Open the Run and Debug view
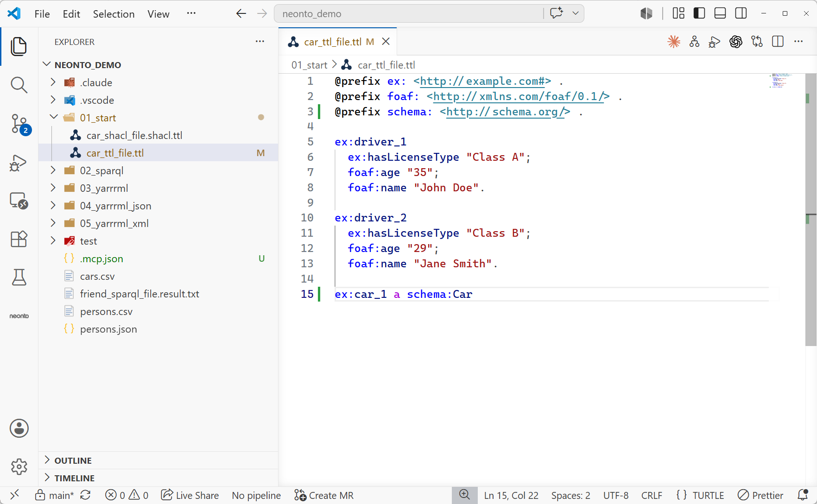Image resolution: width=817 pixels, height=504 pixels. [19, 163]
